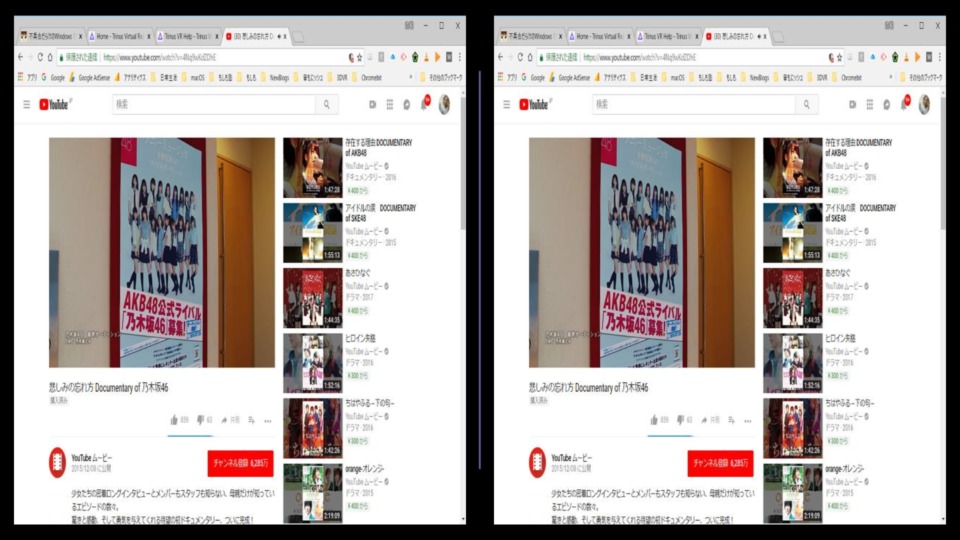This screenshot has height=540, width=960.
Task: Click the YouTube logo in the right window
Action: [534, 105]
